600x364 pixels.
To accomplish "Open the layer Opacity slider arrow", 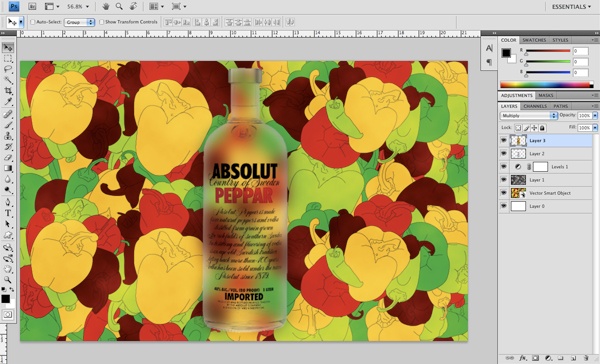I will coord(595,115).
